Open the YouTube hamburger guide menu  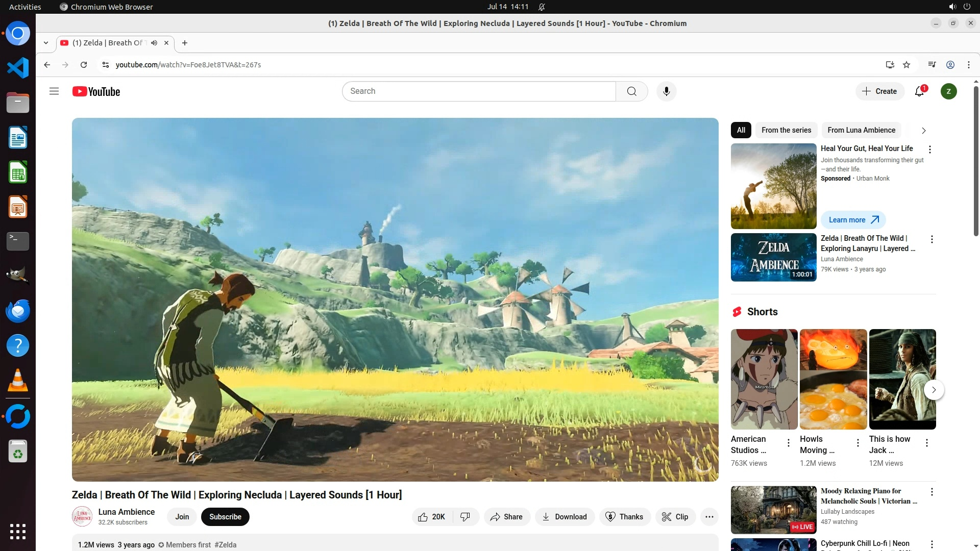(54, 91)
